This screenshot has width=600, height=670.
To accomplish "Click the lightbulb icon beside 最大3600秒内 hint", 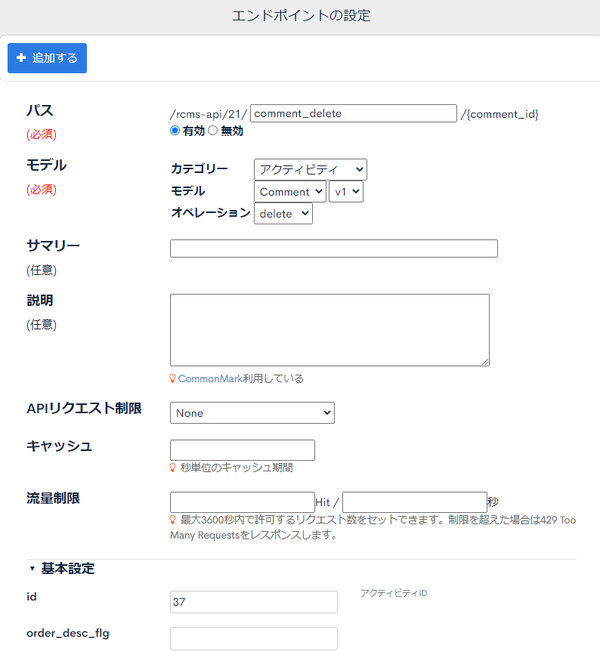I will pyautogui.click(x=173, y=520).
